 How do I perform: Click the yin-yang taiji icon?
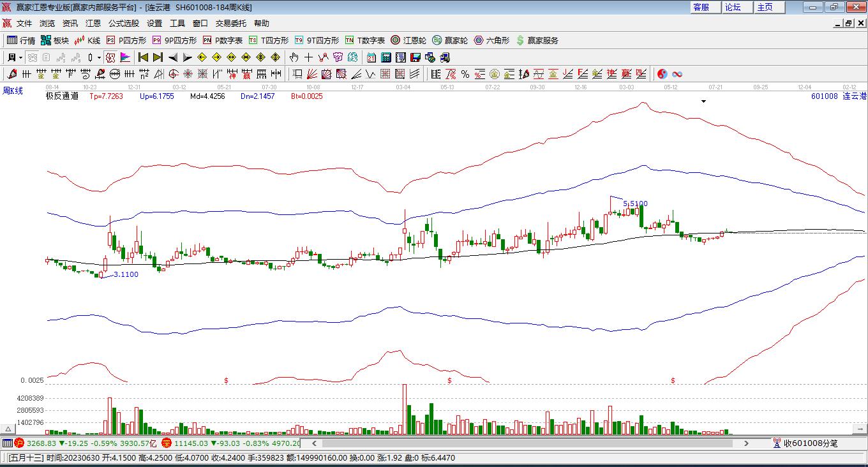[x=662, y=74]
